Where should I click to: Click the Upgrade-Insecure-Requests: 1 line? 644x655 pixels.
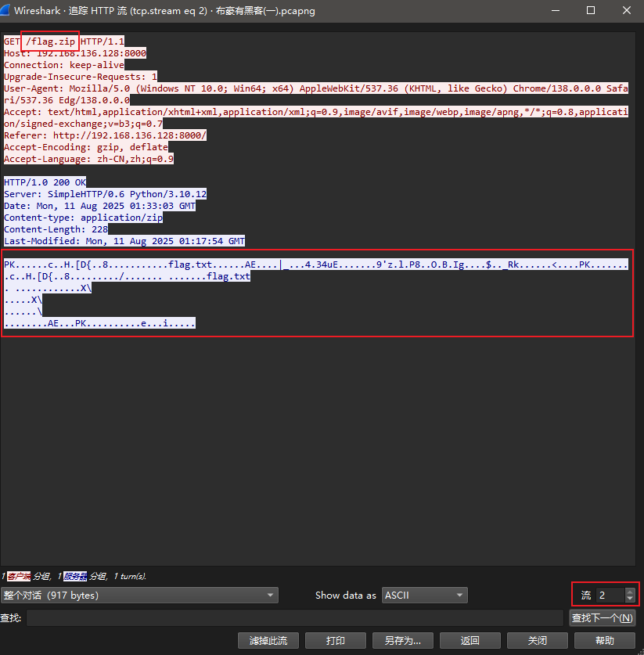[x=81, y=77]
